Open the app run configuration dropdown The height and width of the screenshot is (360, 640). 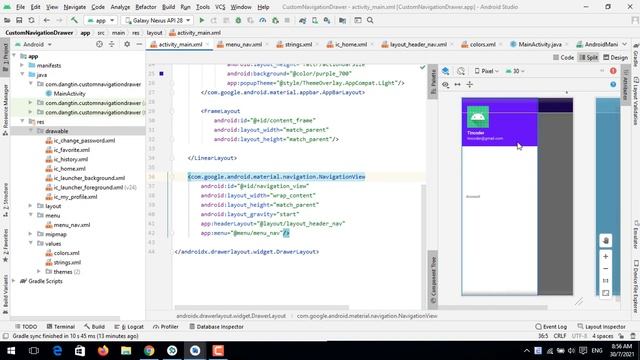click(x=101, y=20)
